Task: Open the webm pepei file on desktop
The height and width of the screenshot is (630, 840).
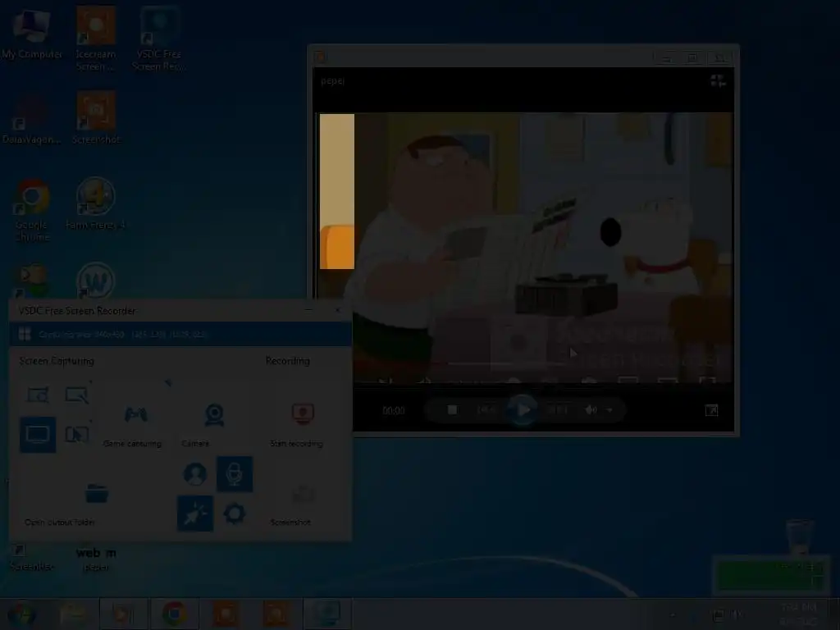Action: coord(97,559)
